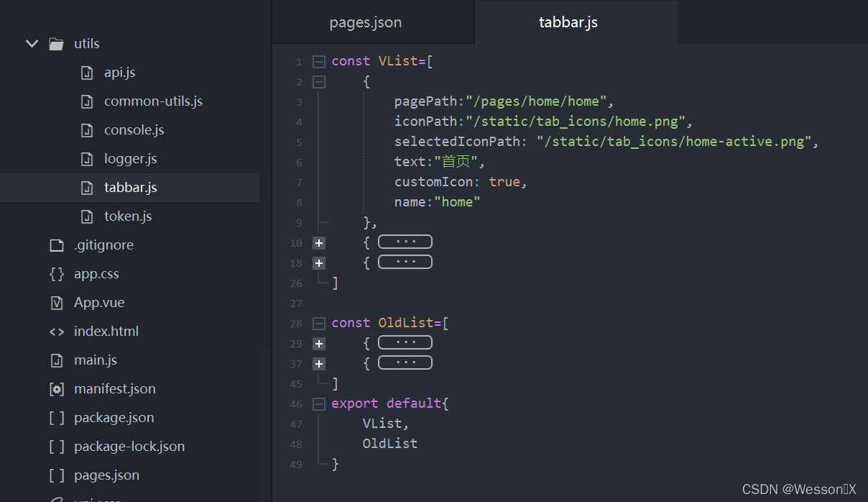Click the folded-code ellipsis on line 10

pos(405,242)
